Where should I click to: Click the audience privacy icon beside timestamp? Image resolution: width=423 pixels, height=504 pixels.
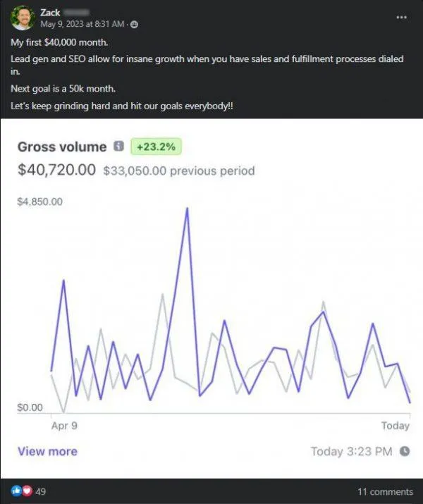pos(135,25)
